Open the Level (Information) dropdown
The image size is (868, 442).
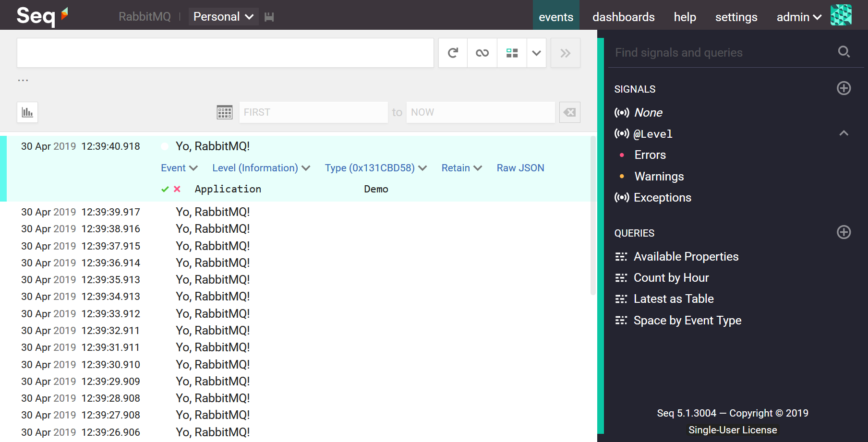pos(261,168)
